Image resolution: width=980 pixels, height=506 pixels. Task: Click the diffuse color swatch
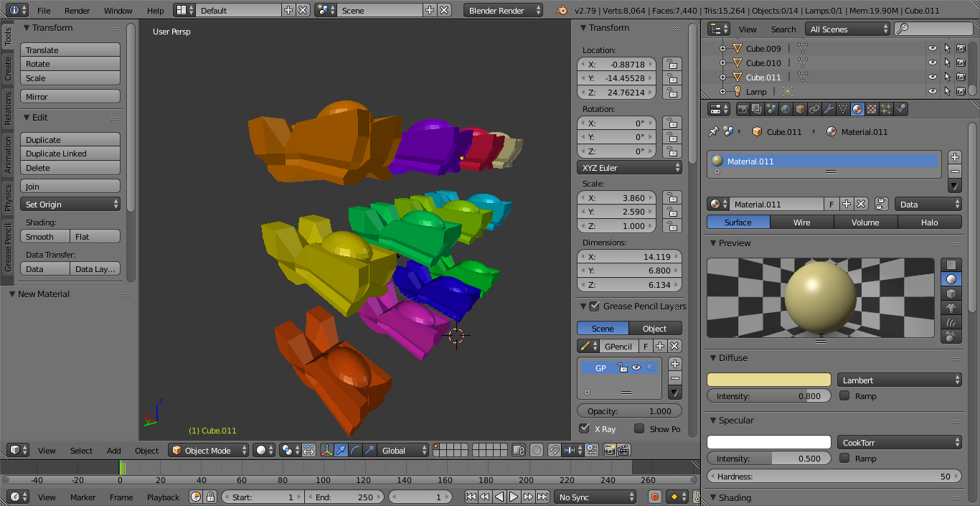point(768,380)
